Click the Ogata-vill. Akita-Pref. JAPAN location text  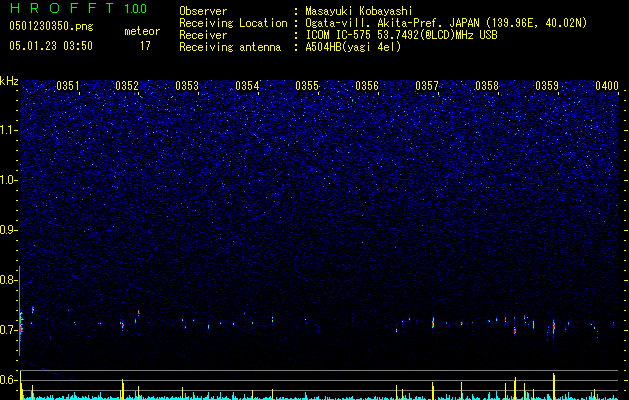tap(446, 23)
